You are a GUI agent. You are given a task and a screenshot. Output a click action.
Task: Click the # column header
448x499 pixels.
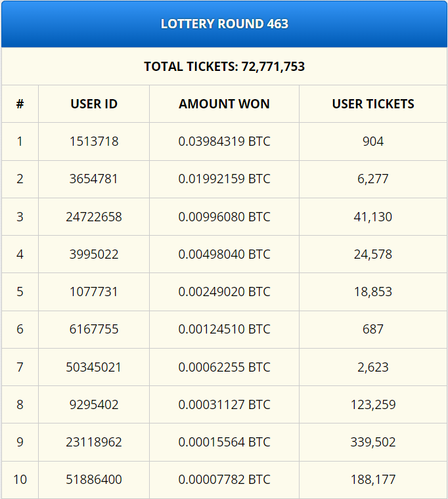point(20,104)
